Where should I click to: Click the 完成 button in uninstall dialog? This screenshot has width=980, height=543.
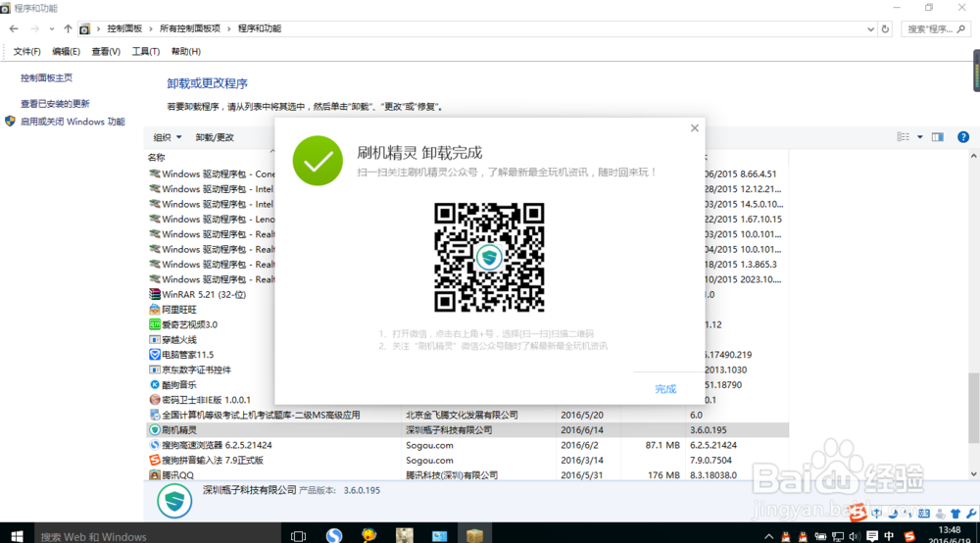(665, 389)
